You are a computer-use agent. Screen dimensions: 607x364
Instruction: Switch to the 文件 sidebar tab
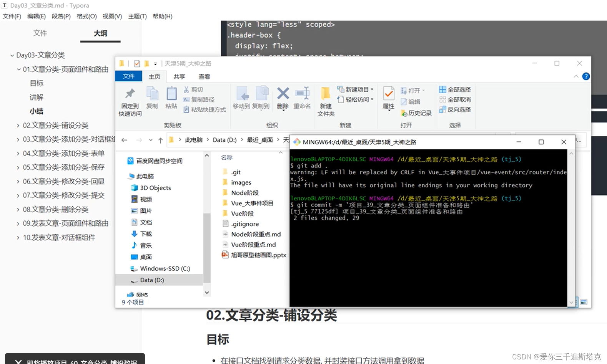click(x=40, y=33)
